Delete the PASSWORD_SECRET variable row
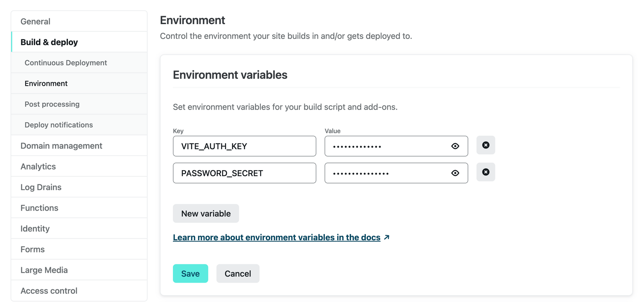644x302 pixels. click(486, 172)
